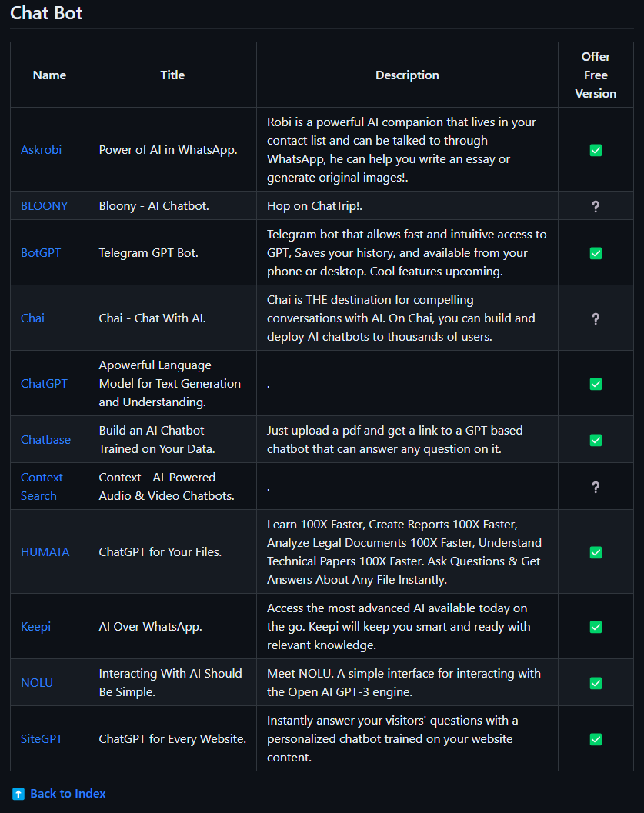Click the Back to Index link
The width and height of the screenshot is (644, 813).
[x=68, y=794]
